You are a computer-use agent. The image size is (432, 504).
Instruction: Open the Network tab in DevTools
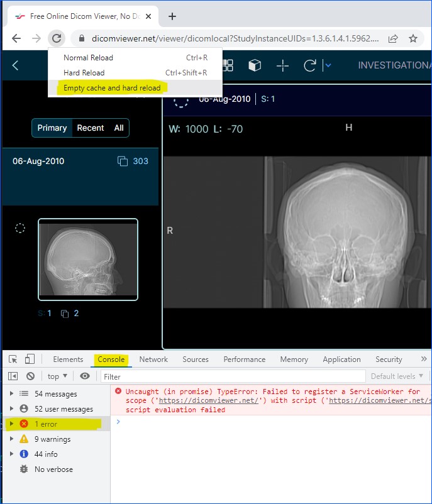pyautogui.click(x=153, y=359)
